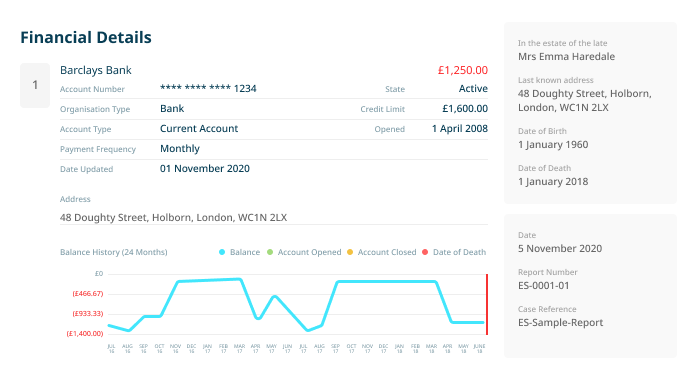Click the case reference ES-Sample-Report

(x=560, y=323)
